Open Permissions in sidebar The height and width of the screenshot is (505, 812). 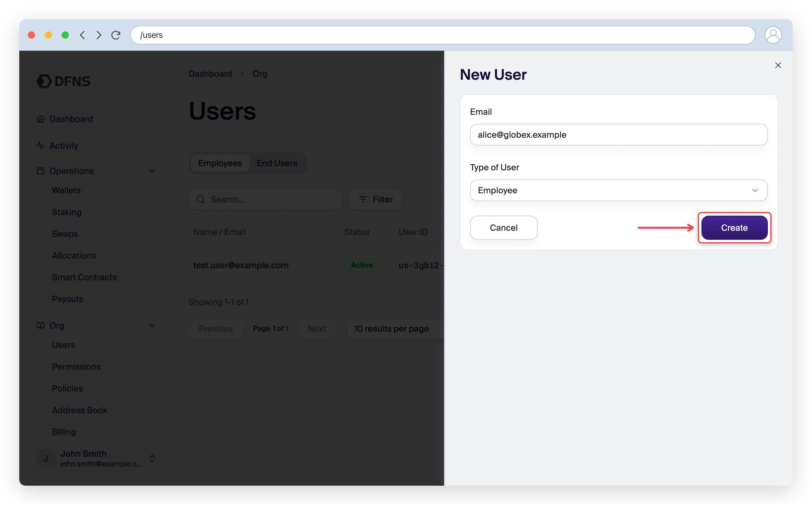point(76,366)
